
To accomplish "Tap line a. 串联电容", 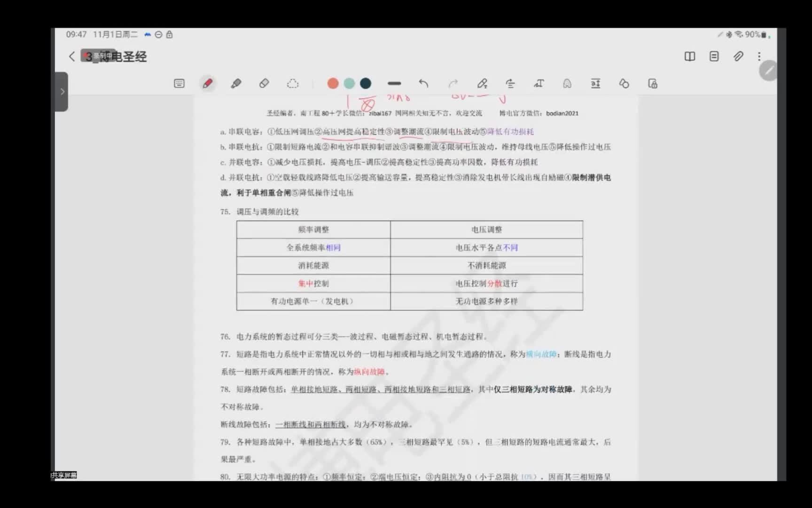I will [377, 132].
